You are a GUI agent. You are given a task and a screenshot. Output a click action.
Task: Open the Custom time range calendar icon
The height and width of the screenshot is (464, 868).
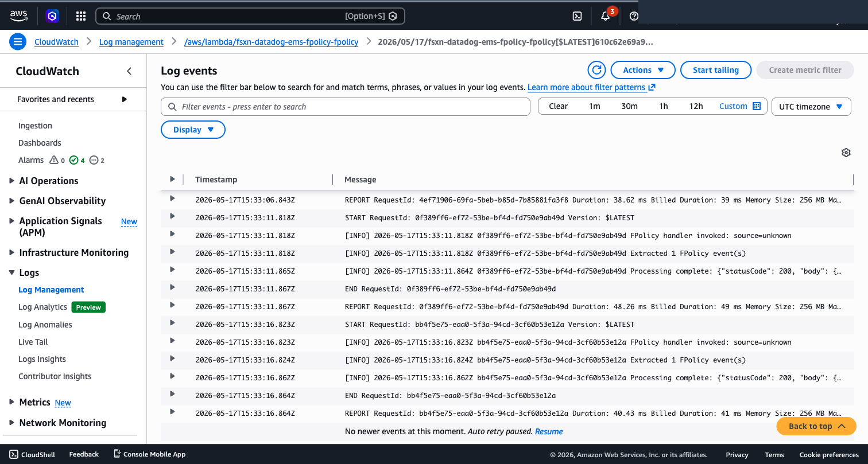tap(757, 106)
